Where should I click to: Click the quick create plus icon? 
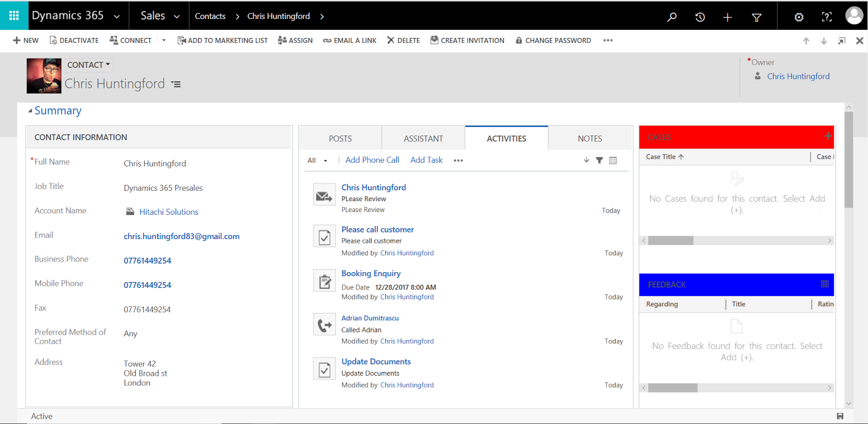click(727, 17)
